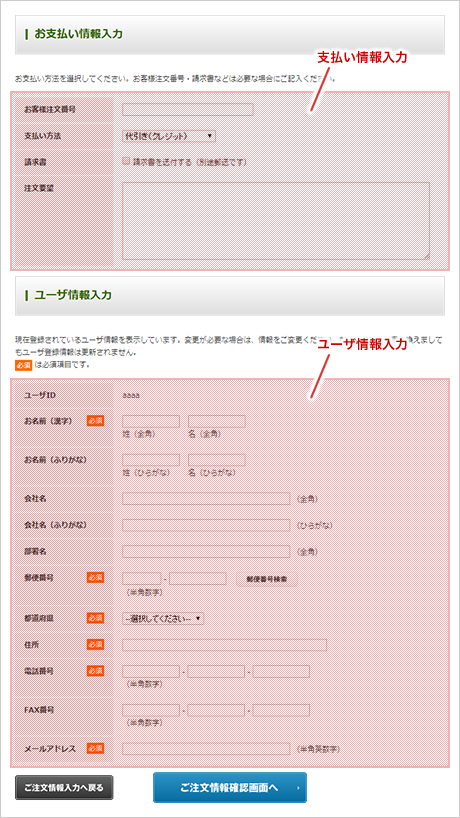Click the 部署名 input field

[x=206, y=551]
